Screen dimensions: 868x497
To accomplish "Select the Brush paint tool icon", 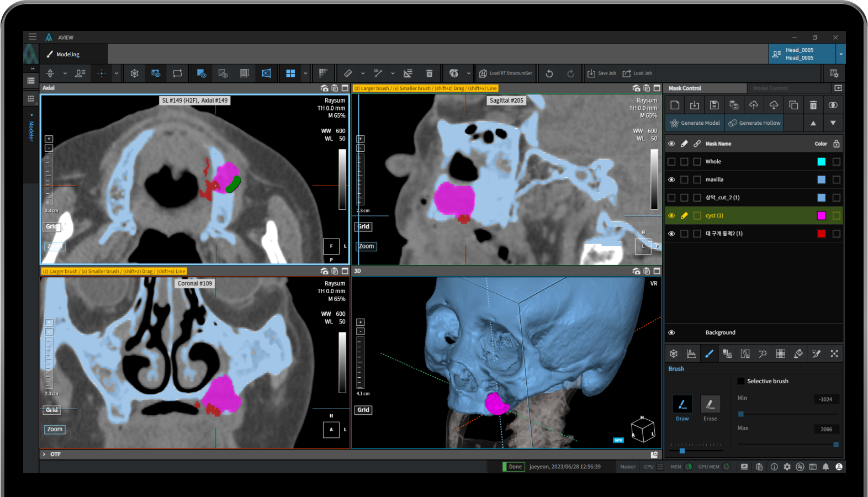I will (710, 353).
